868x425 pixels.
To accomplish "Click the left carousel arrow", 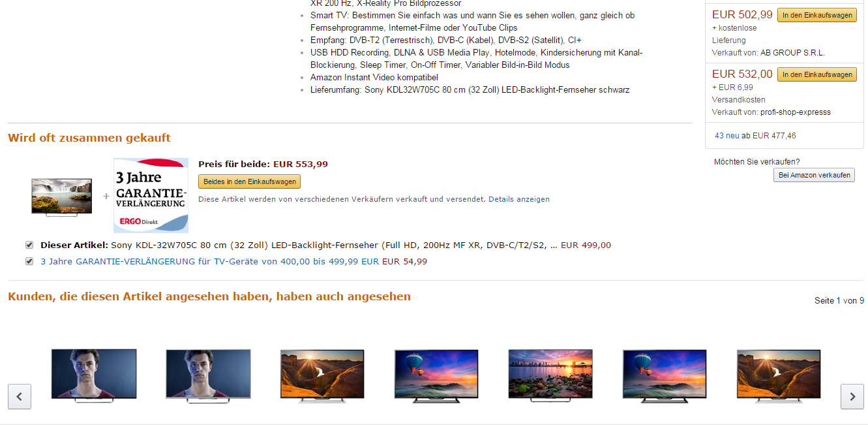I will click(19, 396).
